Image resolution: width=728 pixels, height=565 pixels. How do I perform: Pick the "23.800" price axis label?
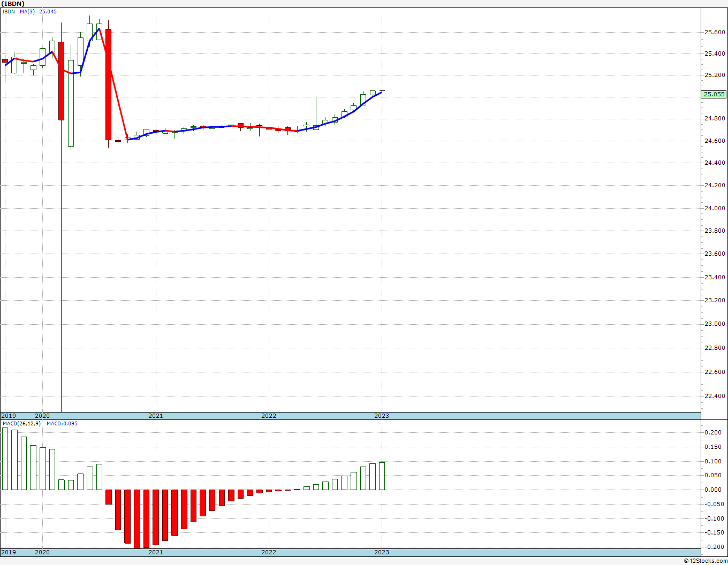tap(715, 231)
